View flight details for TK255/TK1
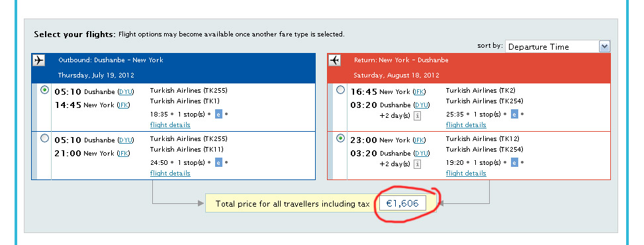 pos(170,124)
